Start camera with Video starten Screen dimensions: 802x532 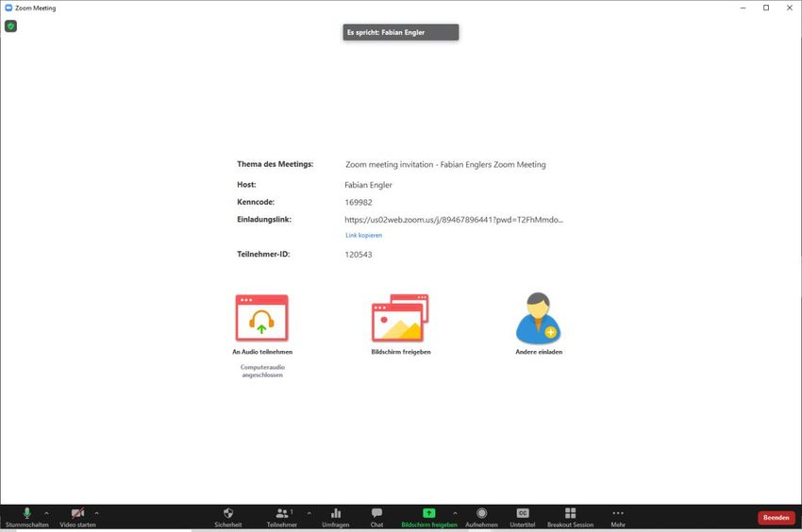77,517
